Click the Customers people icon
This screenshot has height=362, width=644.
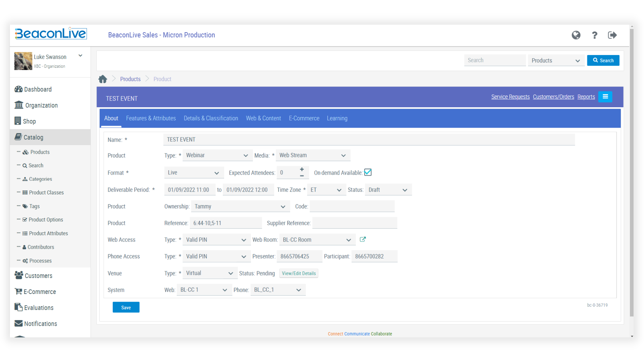pos(19,276)
